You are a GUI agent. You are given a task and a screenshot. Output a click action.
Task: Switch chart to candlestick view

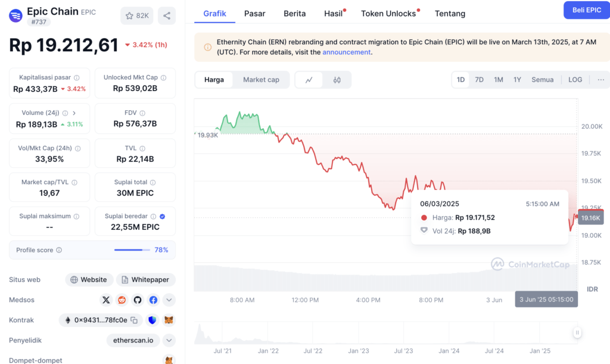pos(337,80)
